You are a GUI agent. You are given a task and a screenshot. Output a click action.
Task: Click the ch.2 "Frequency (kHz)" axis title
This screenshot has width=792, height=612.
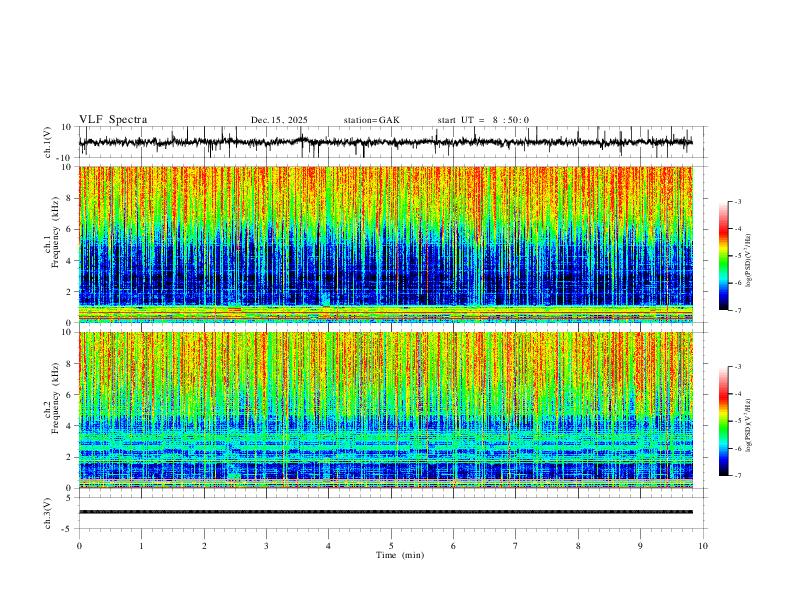tap(56, 397)
